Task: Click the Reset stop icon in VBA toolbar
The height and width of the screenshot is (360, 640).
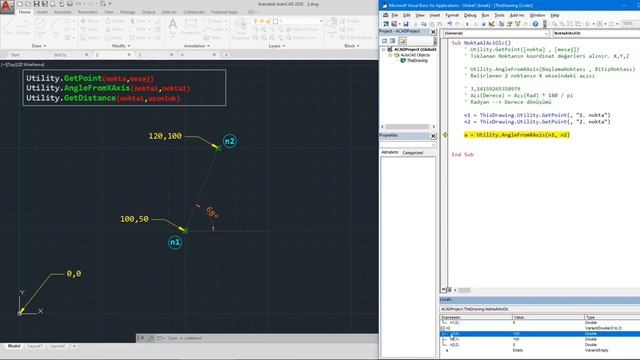Action: [483, 24]
